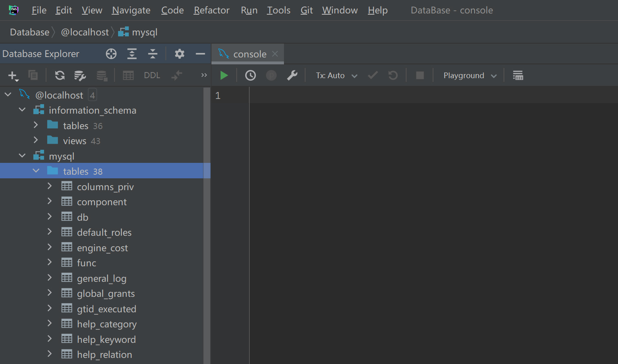The height and width of the screenshot is (364, 618).
Task: Collapse the information_schema schema node
Action: [x=22, y=110]
